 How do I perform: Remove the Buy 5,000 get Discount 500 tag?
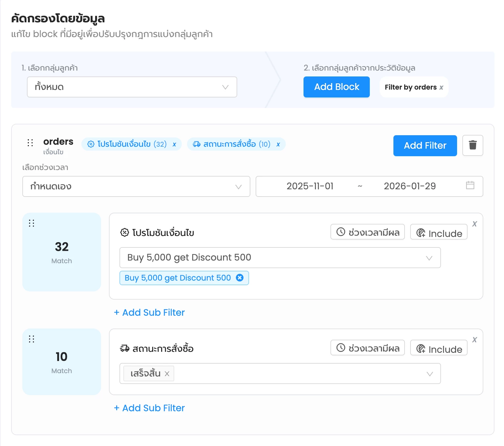(x=240, y=278)
